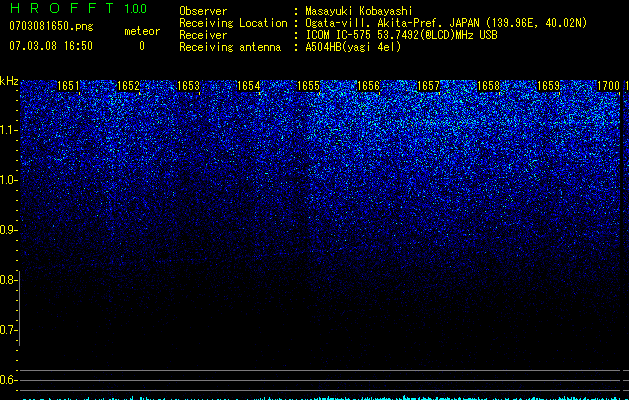Click the 1659 time marker
Viewport: 629px width, 400px height.
[548, 86]
